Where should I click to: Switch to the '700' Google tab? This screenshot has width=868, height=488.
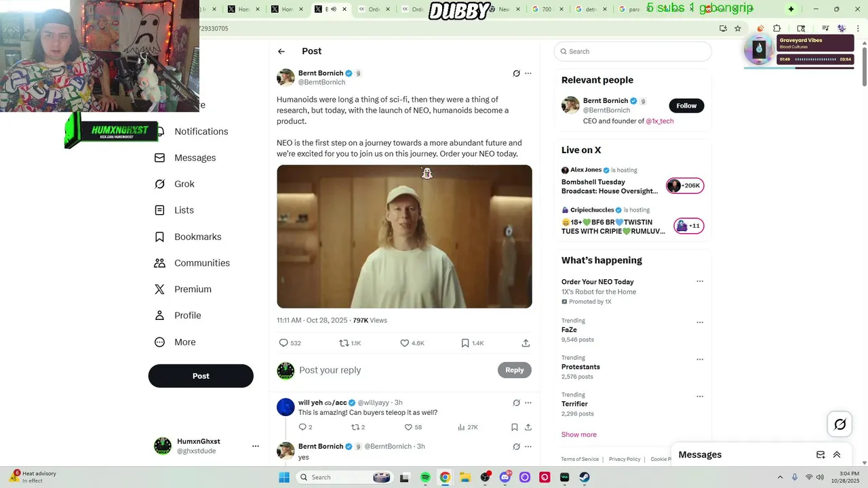coord(547,9)
